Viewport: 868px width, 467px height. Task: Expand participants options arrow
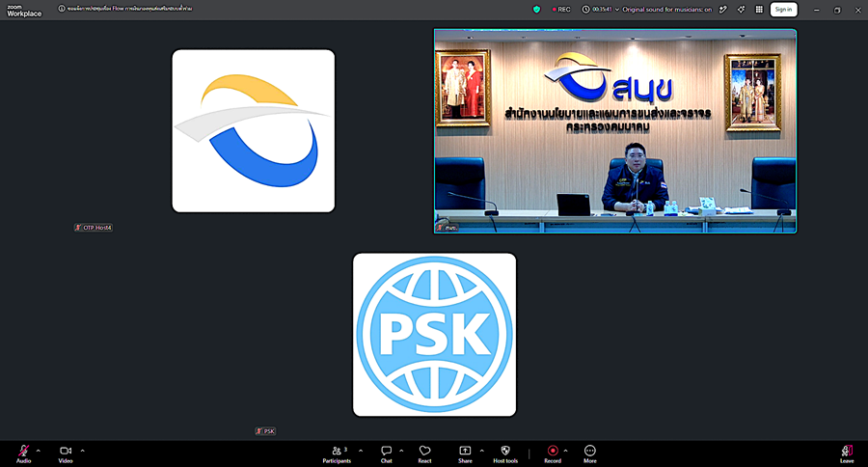[x=361, y=451]
